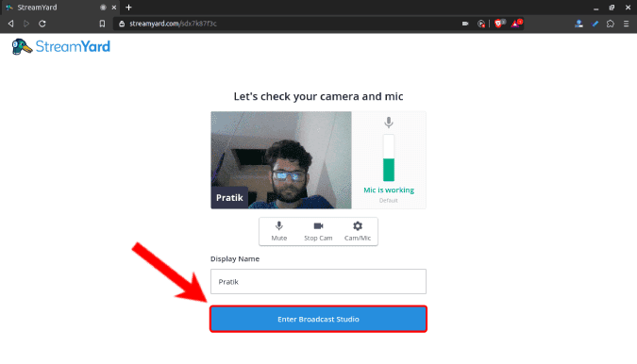The height and width of the screenshot is (364, 637).
Task: Open the Brave Shields lion icon
Action: 498,24
